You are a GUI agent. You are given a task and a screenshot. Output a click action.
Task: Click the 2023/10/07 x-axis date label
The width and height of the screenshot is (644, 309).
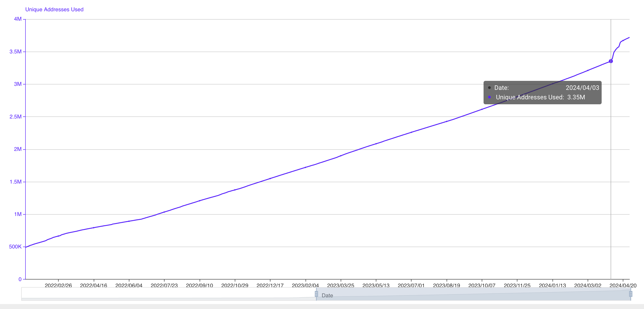click(x=482, y=285)
